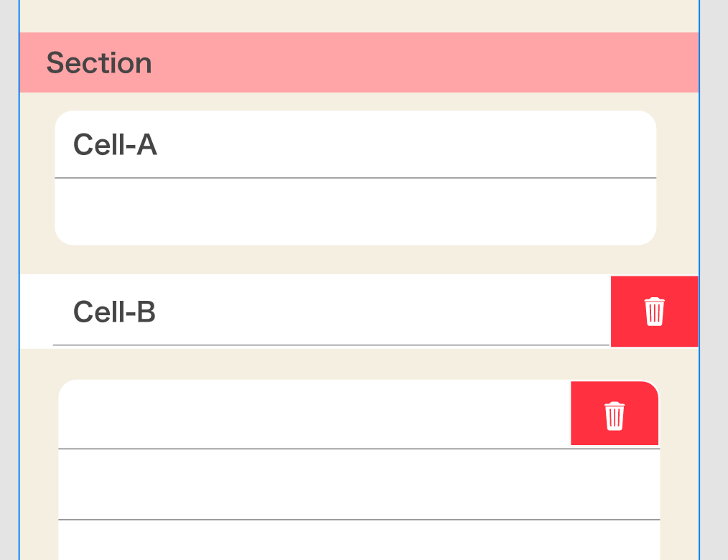Click the beige strip right of the Cell-A card

pyautogui.click(x=677, y=178)
